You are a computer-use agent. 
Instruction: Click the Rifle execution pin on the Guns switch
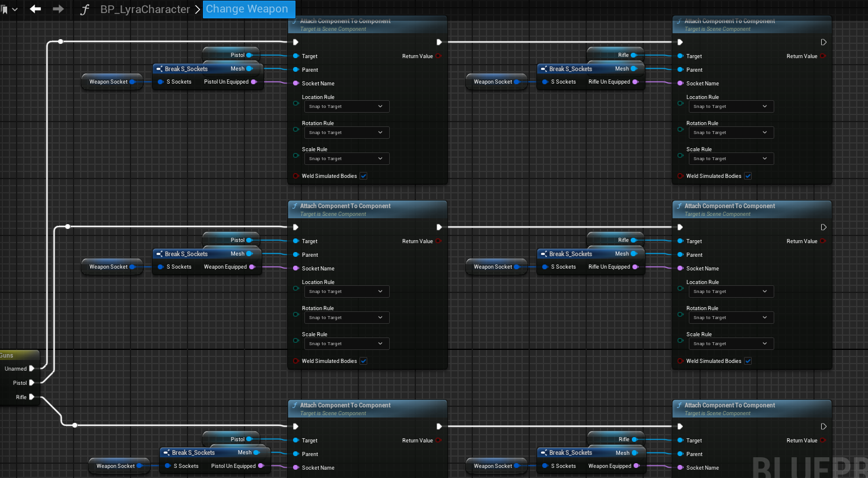tap(32, 397)
